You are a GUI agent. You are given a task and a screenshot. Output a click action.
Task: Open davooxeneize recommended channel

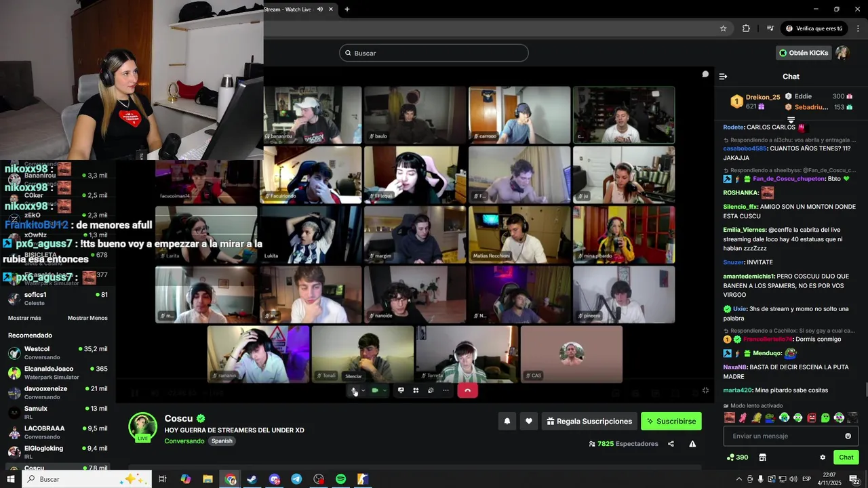[58, 392]
